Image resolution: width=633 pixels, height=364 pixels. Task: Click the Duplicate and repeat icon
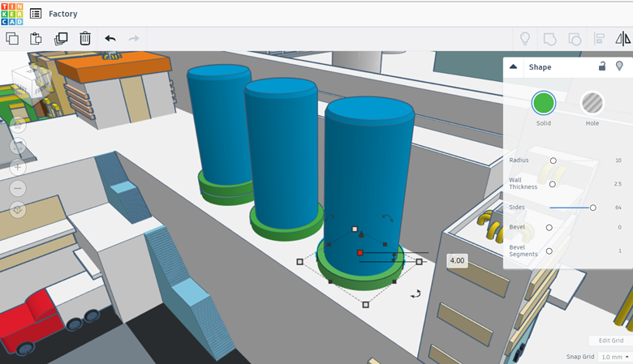[61, 39]
